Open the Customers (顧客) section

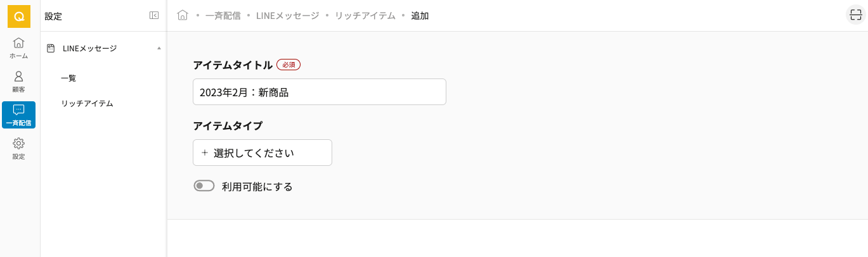pos(19,81)
